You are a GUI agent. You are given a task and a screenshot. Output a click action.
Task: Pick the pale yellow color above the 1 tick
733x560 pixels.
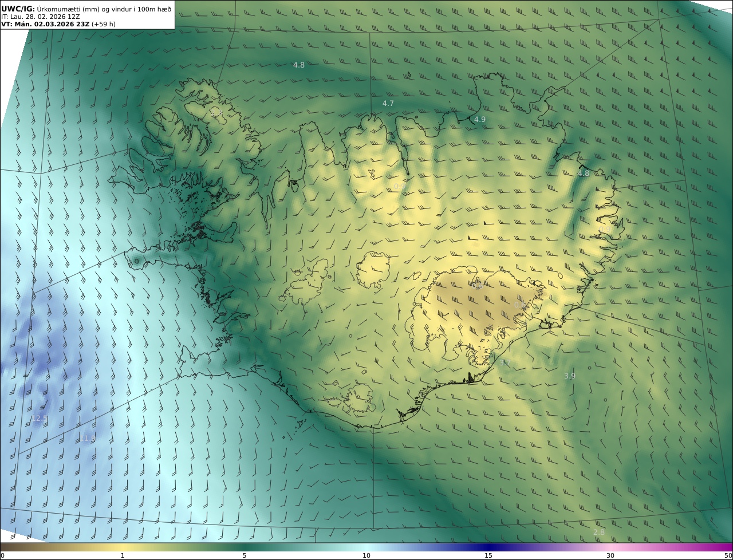[123, 547]
